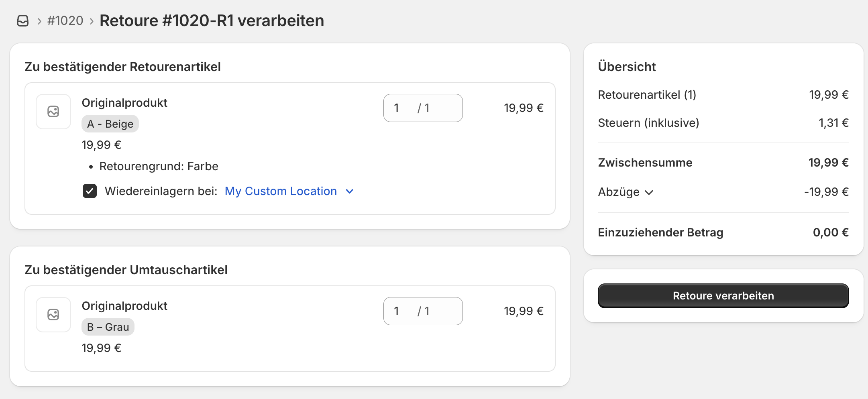This screenshot has width=868, height=399.
Task: Go back to order #1020
Action: 65,21
